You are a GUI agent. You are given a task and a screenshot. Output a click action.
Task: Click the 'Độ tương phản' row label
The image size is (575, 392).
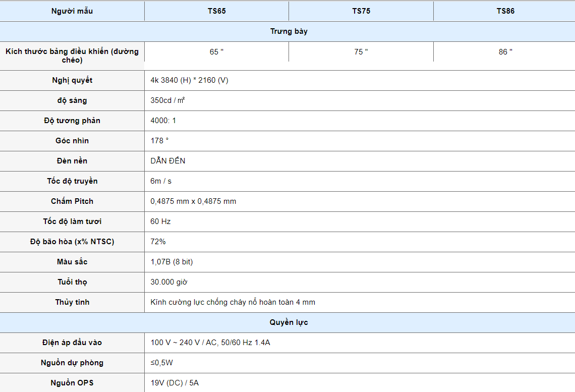click(x=72, y=121)
